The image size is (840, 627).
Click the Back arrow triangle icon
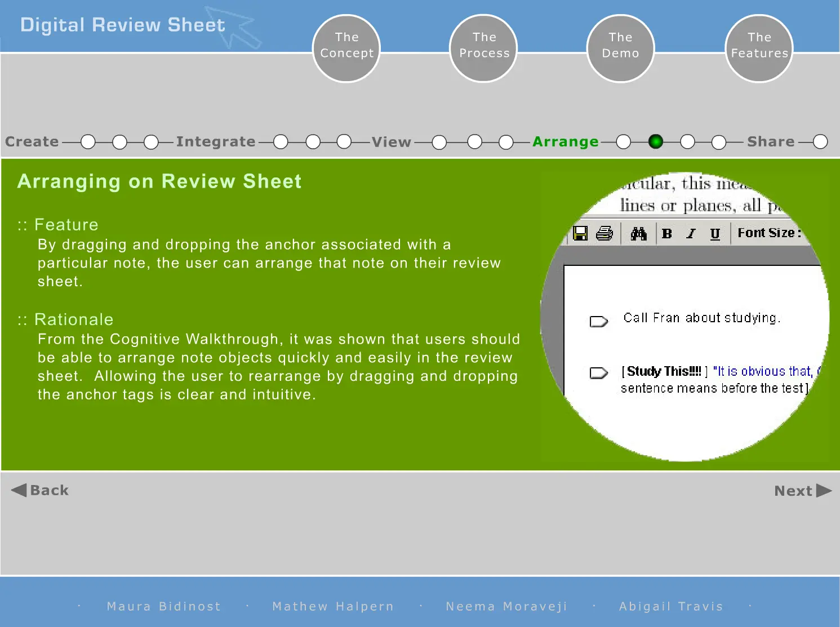[x=19, y=490]
